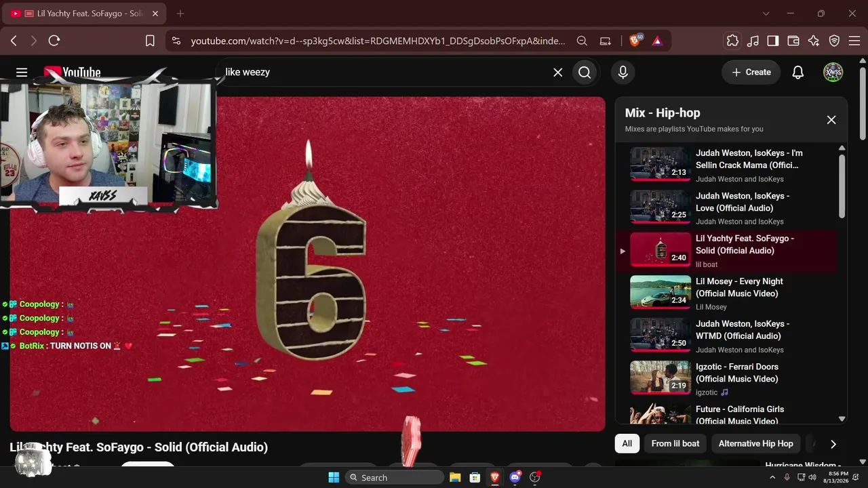Select the 'All' filter chip
Screen dimensions: 868x488
point(627,443)
